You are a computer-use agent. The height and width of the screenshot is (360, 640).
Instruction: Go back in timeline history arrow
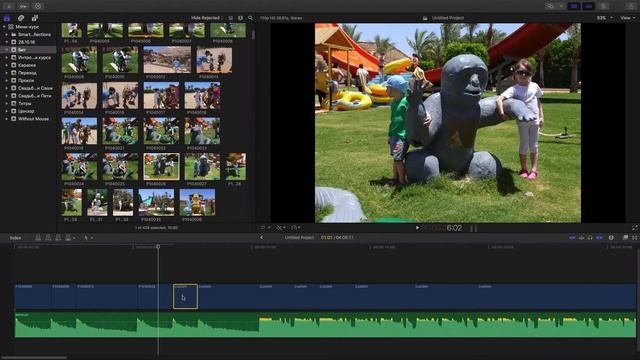coord(261,238)
